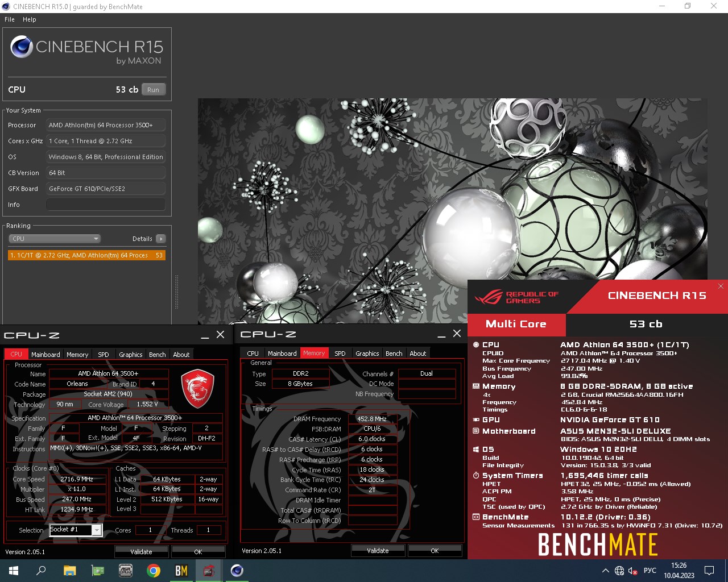Switch to Memory tab in left CPU-Z

[x=77, y=354]
